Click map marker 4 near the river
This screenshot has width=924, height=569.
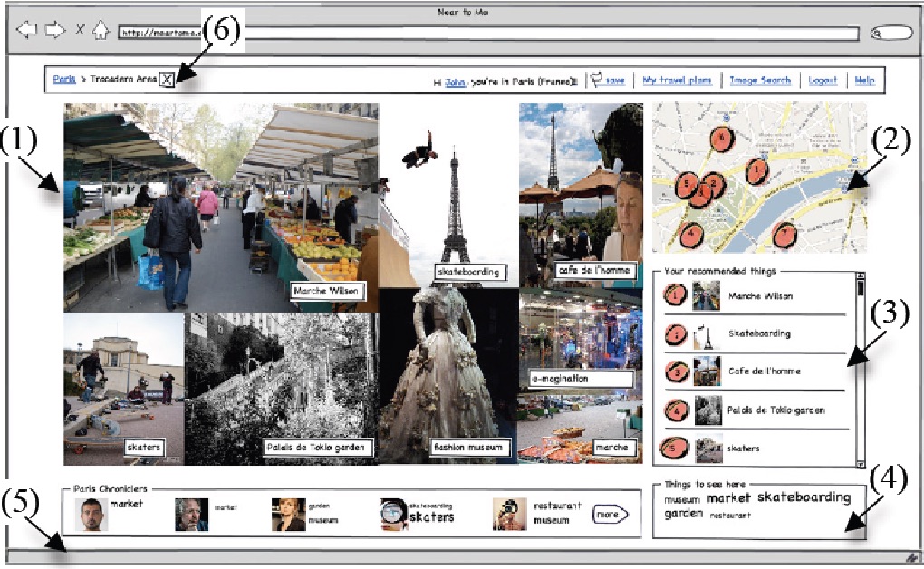click(691, 233)
